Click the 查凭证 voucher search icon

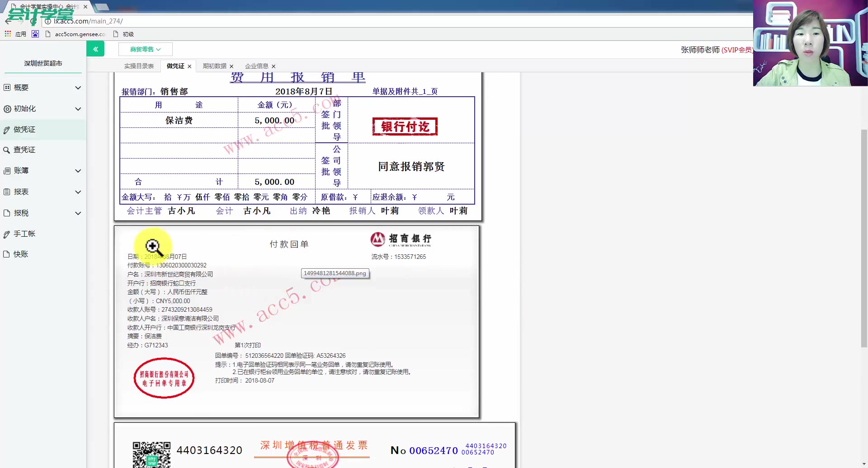6,150
